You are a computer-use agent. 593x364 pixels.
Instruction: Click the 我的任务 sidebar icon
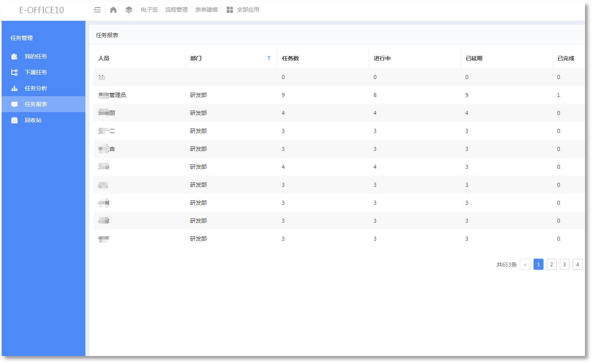[14, 56]
